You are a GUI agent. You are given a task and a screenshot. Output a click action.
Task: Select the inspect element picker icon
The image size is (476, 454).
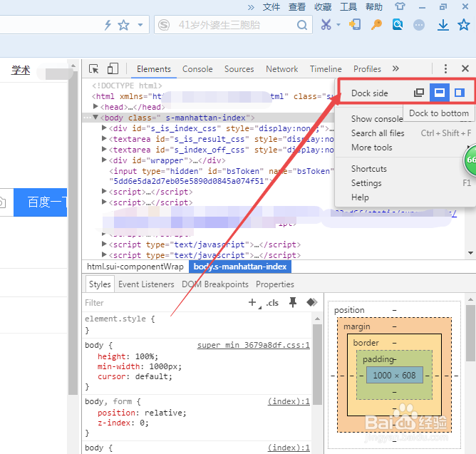pyautogui.click(x=94, y=68)
